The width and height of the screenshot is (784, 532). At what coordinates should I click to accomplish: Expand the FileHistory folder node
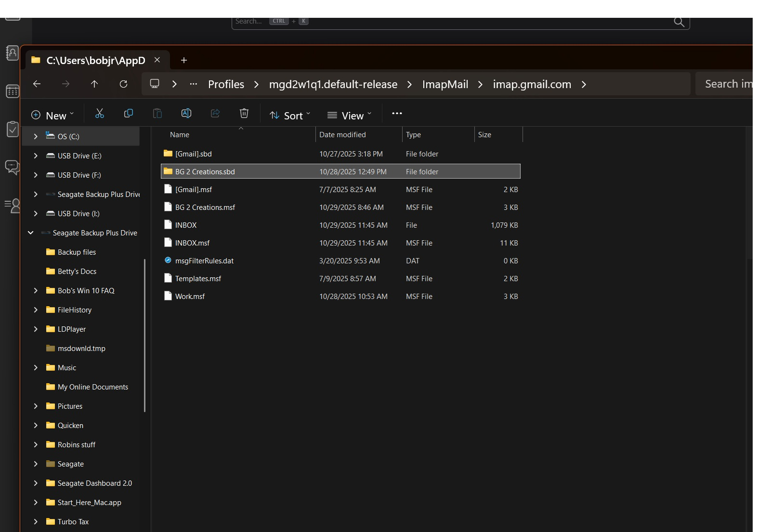click(x=36, y=310)
